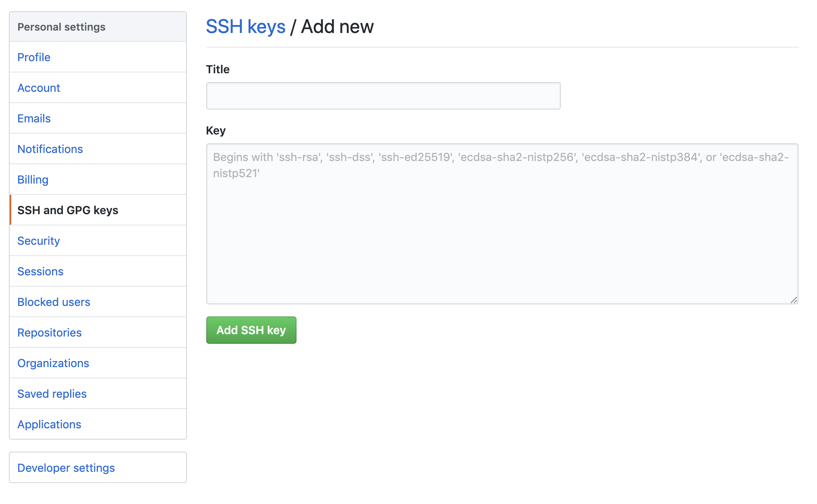
Task: Go to Saved replies
Action: (52, 394)
